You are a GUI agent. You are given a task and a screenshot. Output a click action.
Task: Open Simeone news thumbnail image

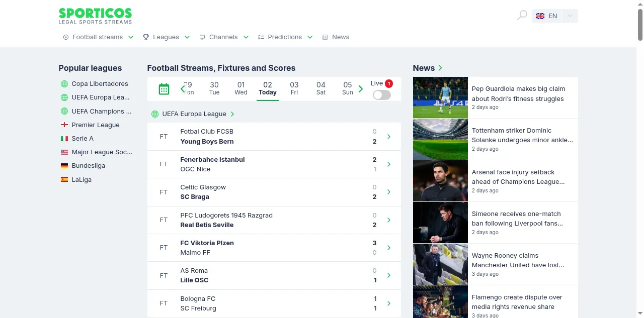pos(440,223)
